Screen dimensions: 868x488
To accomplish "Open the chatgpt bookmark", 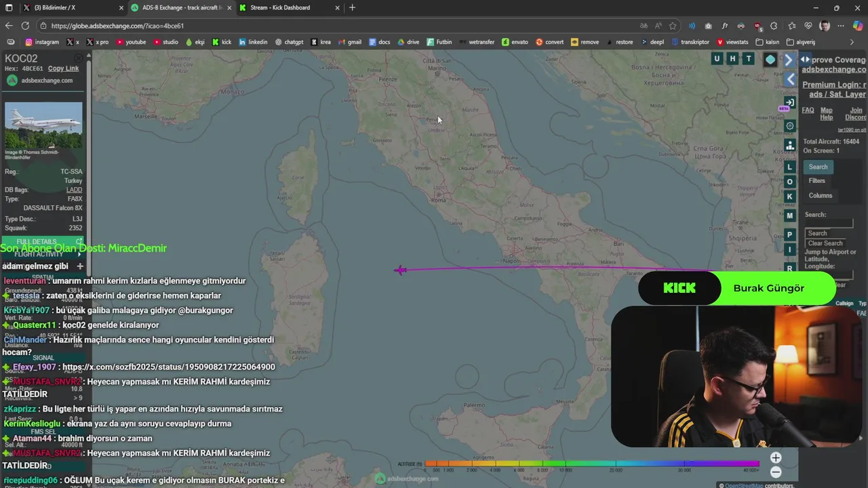I will coord(289,42).
